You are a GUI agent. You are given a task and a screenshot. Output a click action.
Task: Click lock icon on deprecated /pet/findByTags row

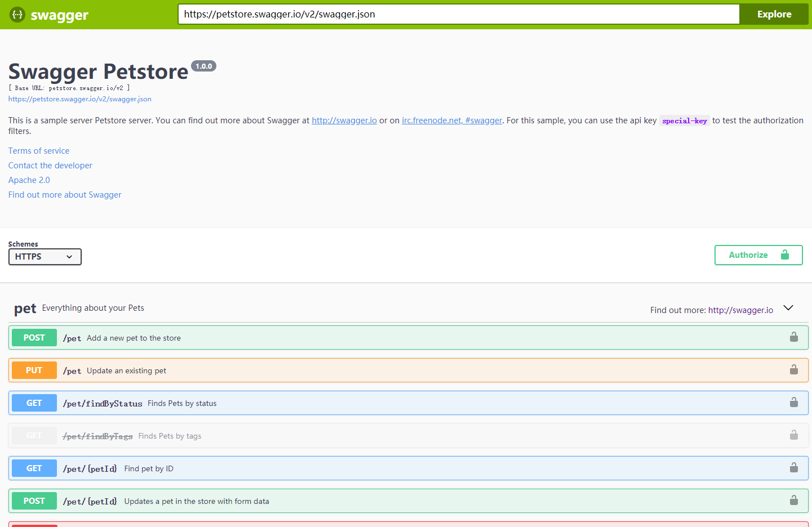[793, 435]
